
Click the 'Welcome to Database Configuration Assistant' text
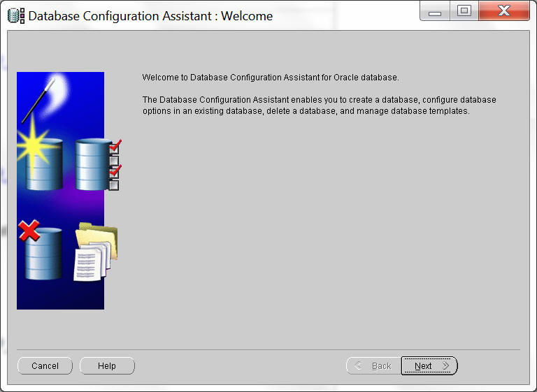point(270,78)
